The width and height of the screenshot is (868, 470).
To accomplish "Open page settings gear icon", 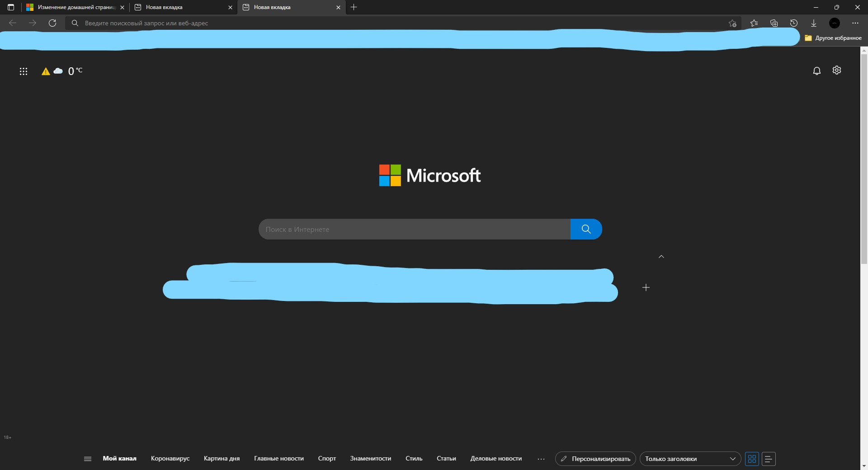I will coord(837,70).
